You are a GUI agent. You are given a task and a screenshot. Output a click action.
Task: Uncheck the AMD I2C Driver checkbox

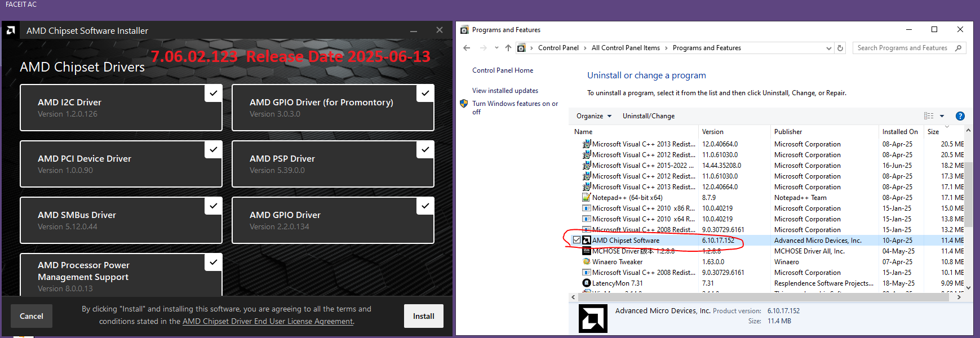click(x=213, y=94)
